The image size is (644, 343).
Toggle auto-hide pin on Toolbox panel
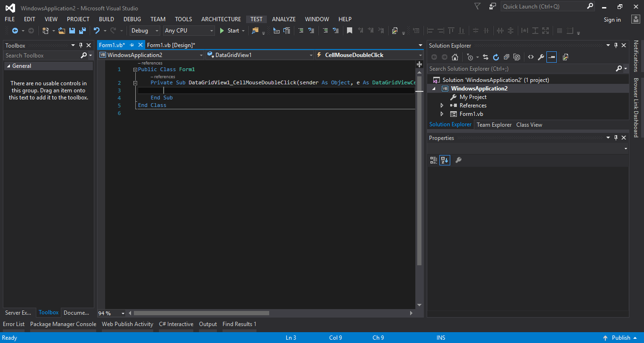pyautogui.click(x=81, y=45)
